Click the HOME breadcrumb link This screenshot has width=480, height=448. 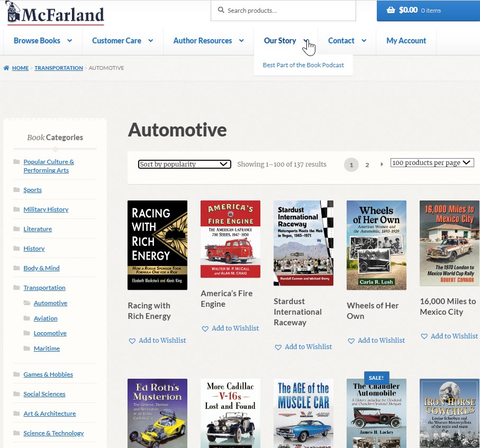pos(20,68)
